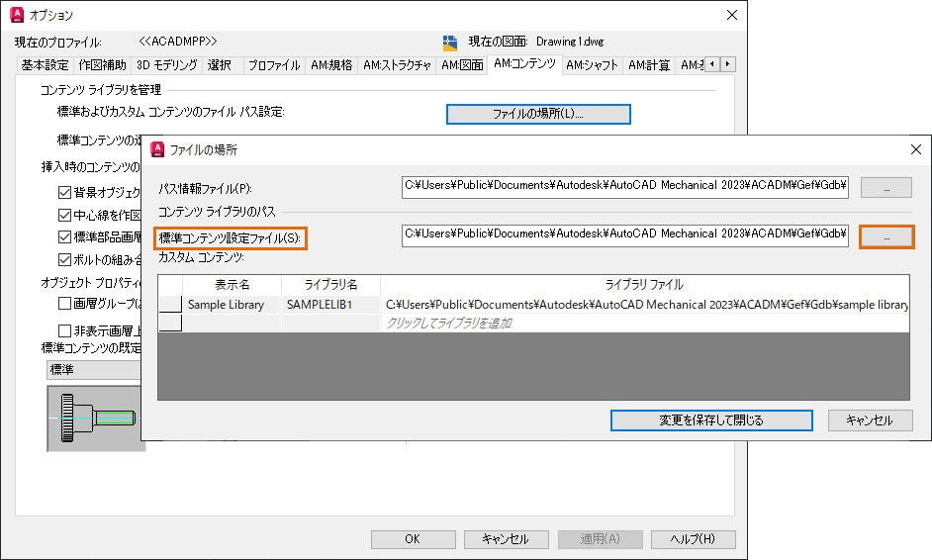Viewport: 932px width, 560px height.
Task: Click the AutoCAD icon in File Locations dialog
Action: [x=157, y=149]
